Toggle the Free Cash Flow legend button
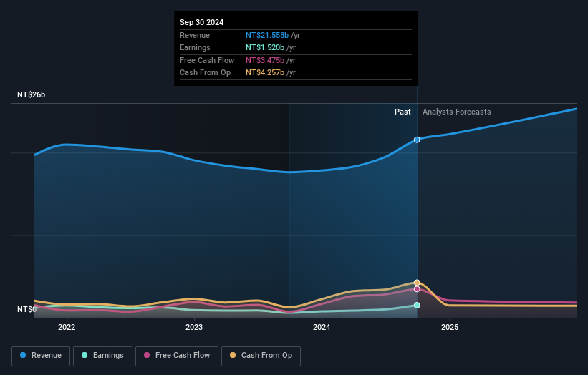 click(177, 356)
